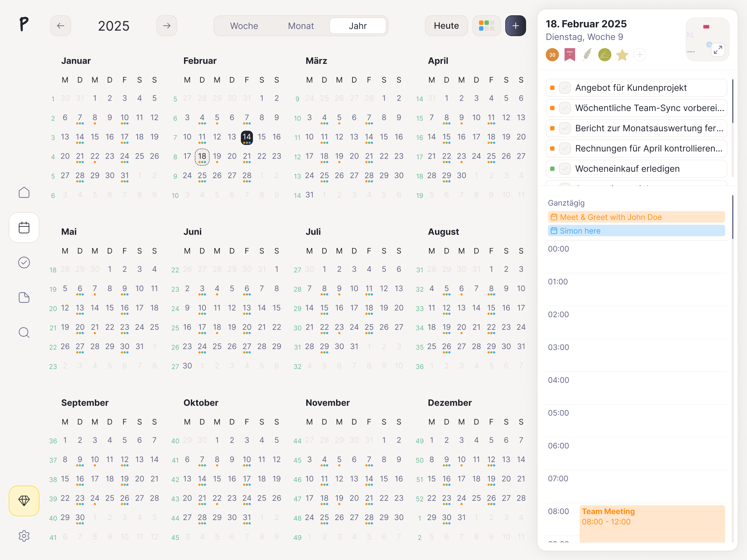Image resolution: width=747 pixels, height=560 pixels.
Task: Open the Simon here all-day event
Action: 636,231
